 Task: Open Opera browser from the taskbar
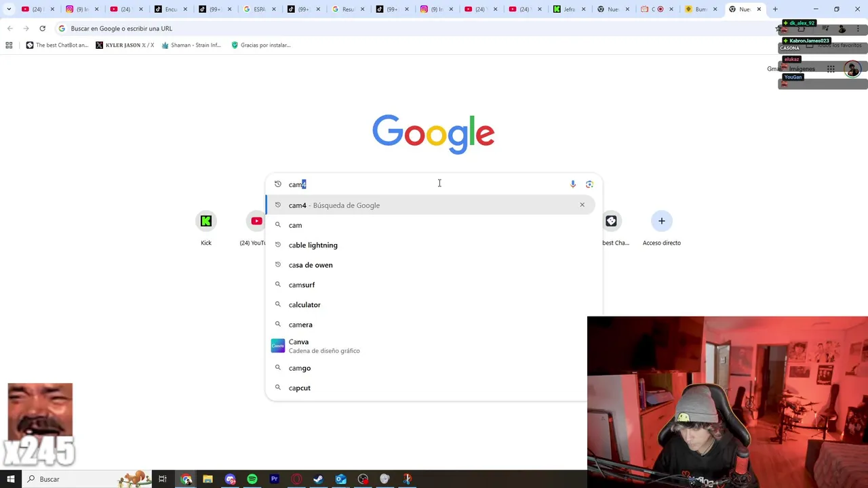click(x=296, y=479)
